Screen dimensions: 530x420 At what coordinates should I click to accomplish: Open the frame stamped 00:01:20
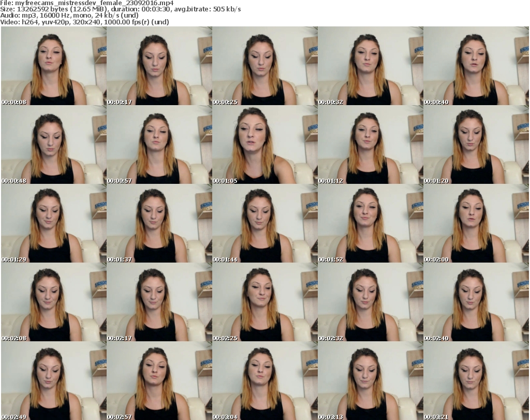pyautogui.click(x=476, y=144)
